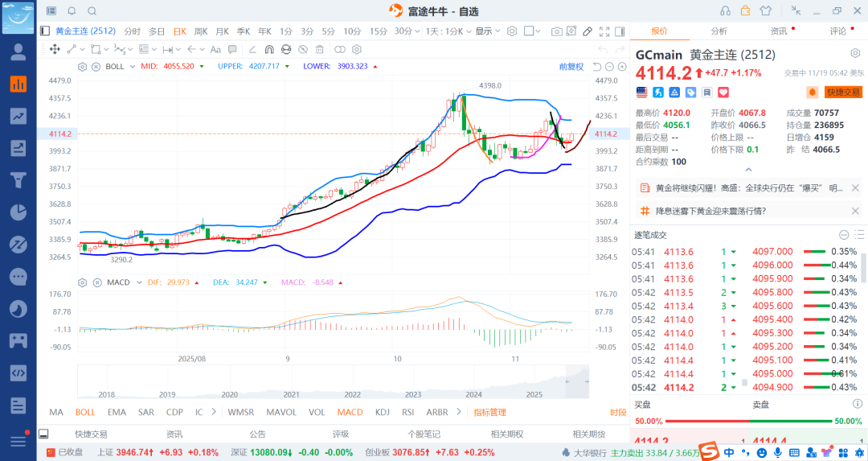Click the price alert bell icon
Screen dimensions: 868x461
(x=812, y=93)
